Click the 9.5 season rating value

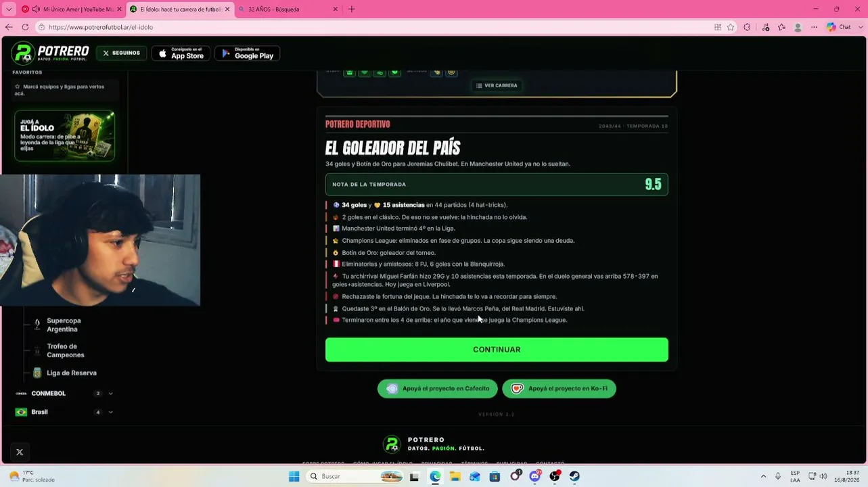[653, 185]
